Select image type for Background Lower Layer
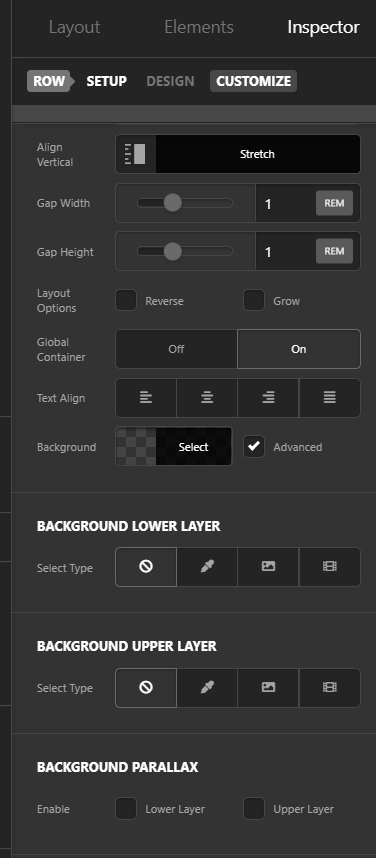The height and width of the screenshot is (858, 376). point(268,567)
